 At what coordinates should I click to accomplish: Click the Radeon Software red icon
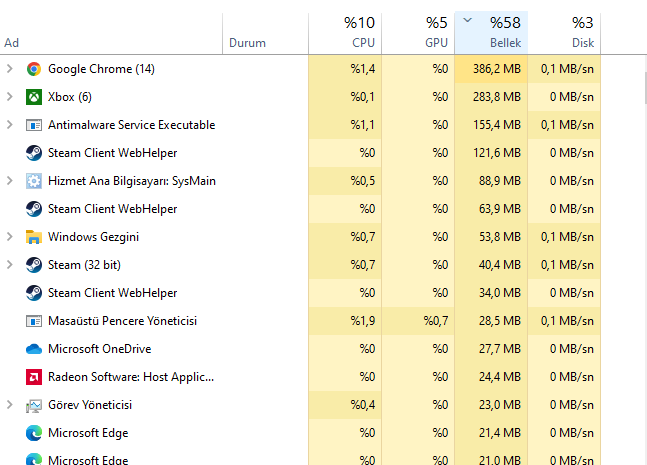[x=34, y=377]
